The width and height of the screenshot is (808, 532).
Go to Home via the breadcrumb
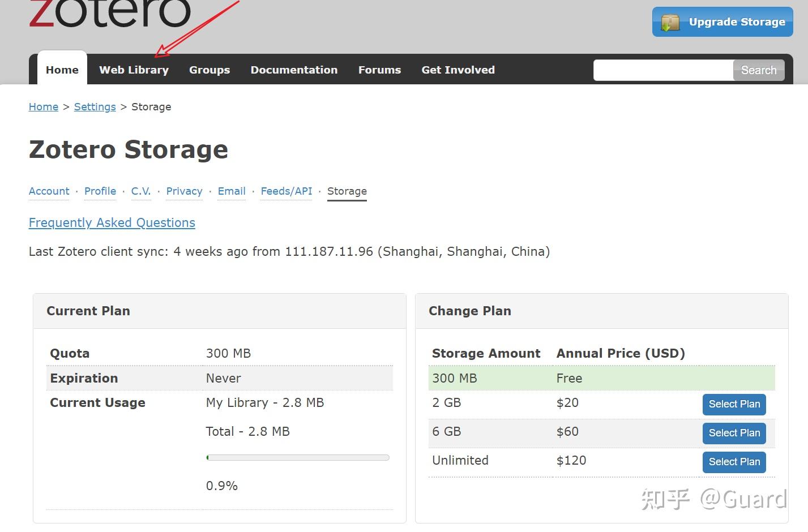pos(43,106)
